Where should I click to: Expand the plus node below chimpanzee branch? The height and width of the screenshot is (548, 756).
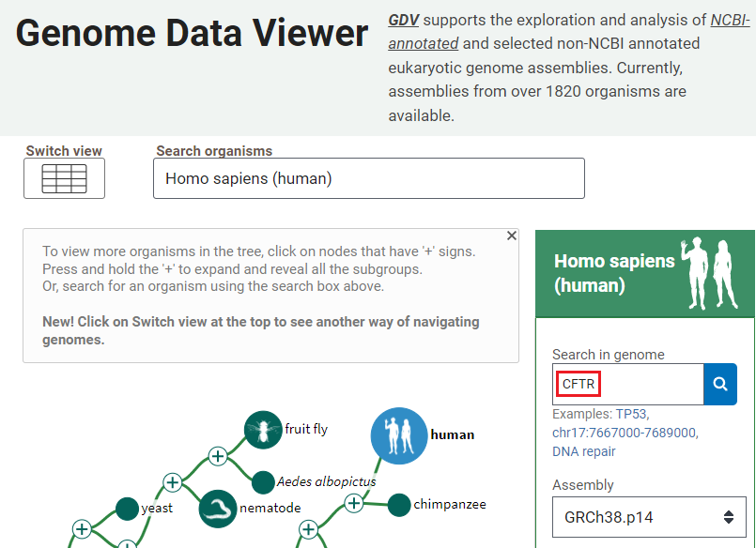pos(309,529)
